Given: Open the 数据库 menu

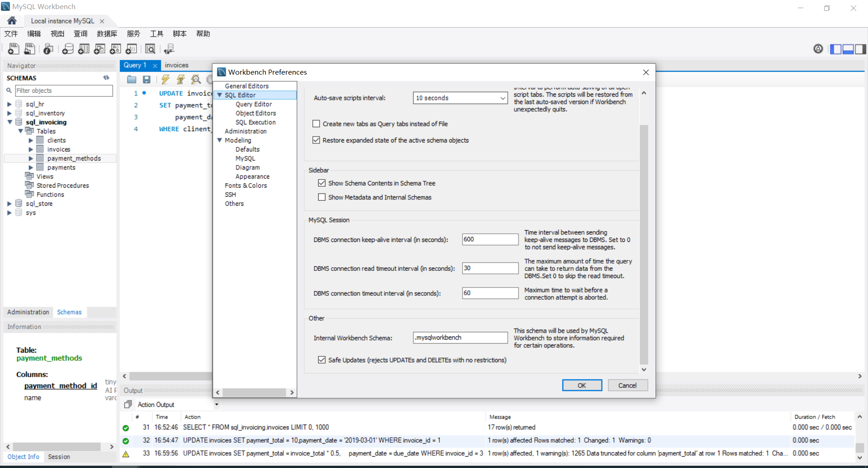Looking at the screenshot, I should (107, 34).
